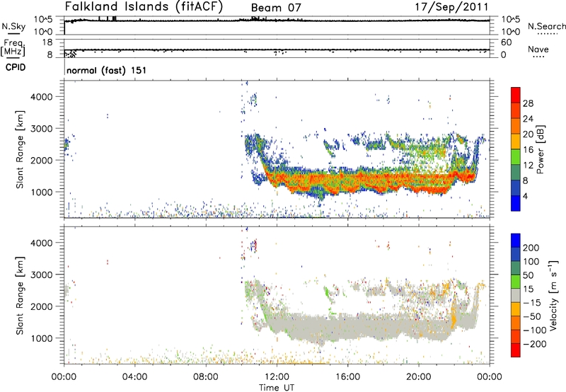Click the Slant Range label of power panel
Image resolution: width=566 pixels, height=392 pixels.
coord(20,149)
